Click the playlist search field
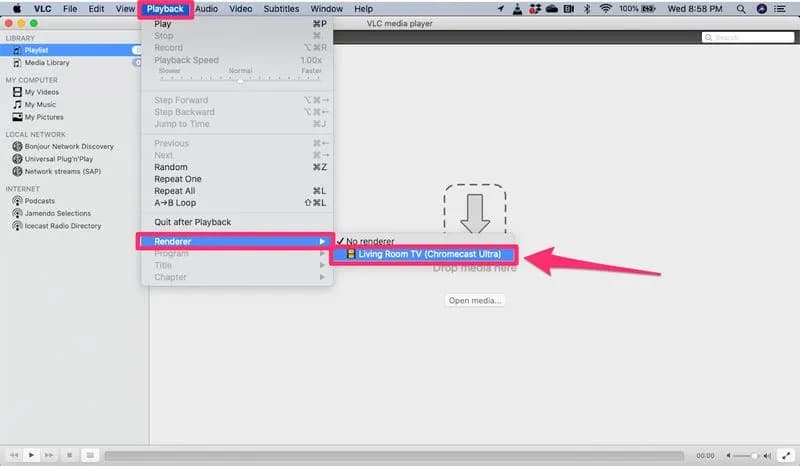Image resolution: width=800 pixels, height=466 pixels. 744,37
